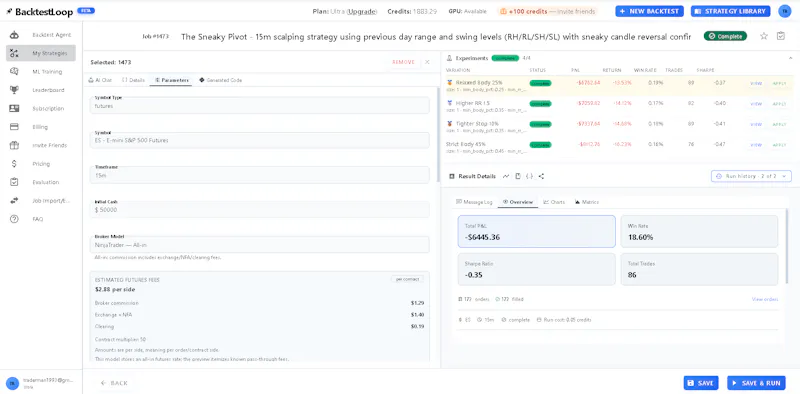Close the selected job panel with X

tap(427, 62)
